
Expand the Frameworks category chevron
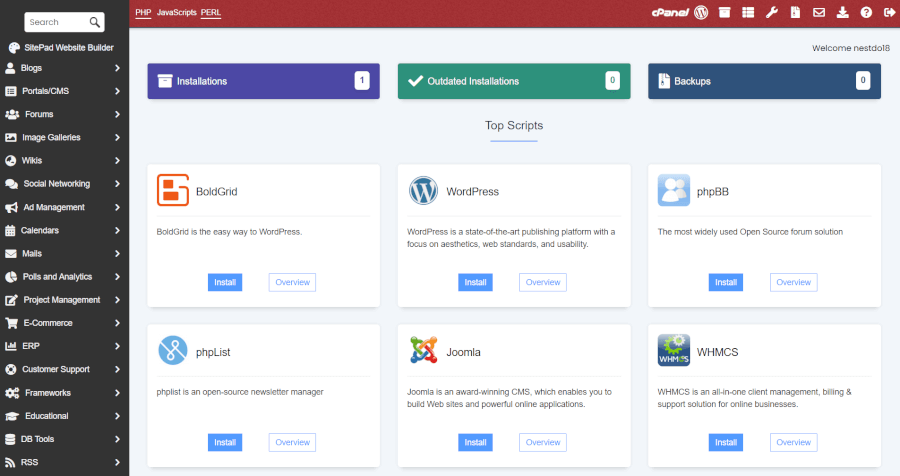coord(117,393)
